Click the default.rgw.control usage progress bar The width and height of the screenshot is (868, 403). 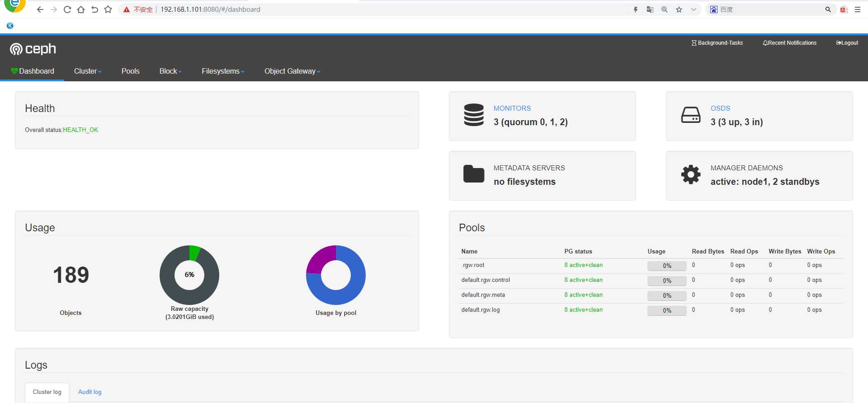(x=667, y=281)
